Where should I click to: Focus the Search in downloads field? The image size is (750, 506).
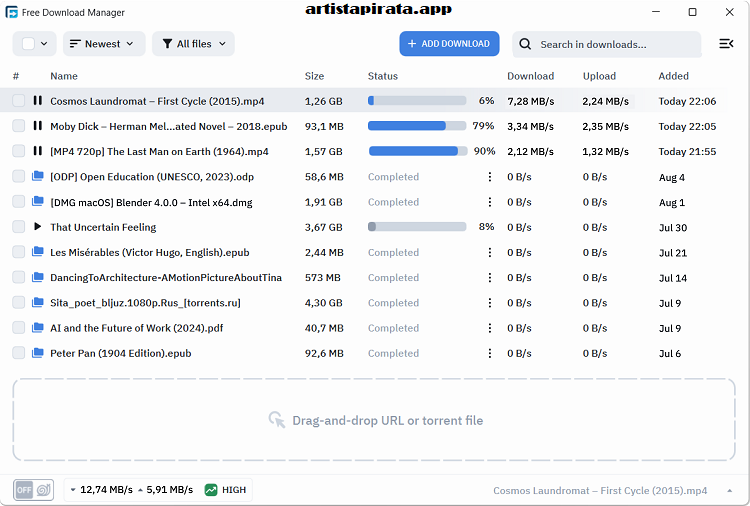pyautogui.click(x=607, y=44)
